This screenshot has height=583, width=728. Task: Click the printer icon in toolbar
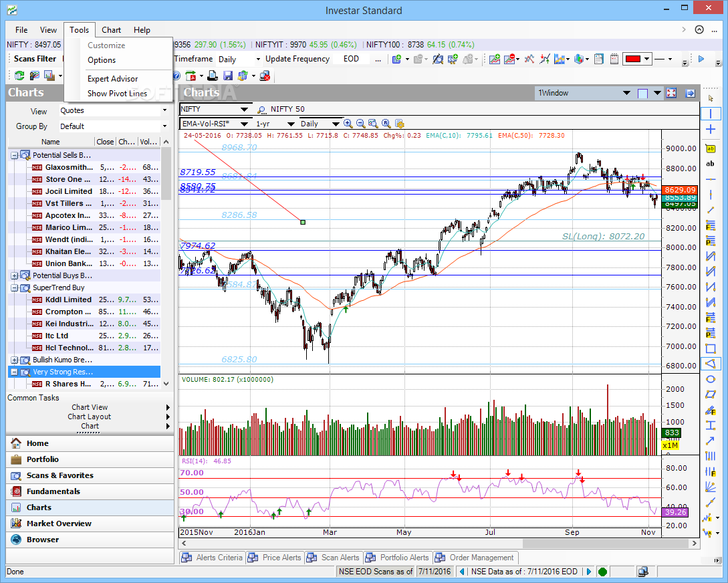(x=212, y=76)
